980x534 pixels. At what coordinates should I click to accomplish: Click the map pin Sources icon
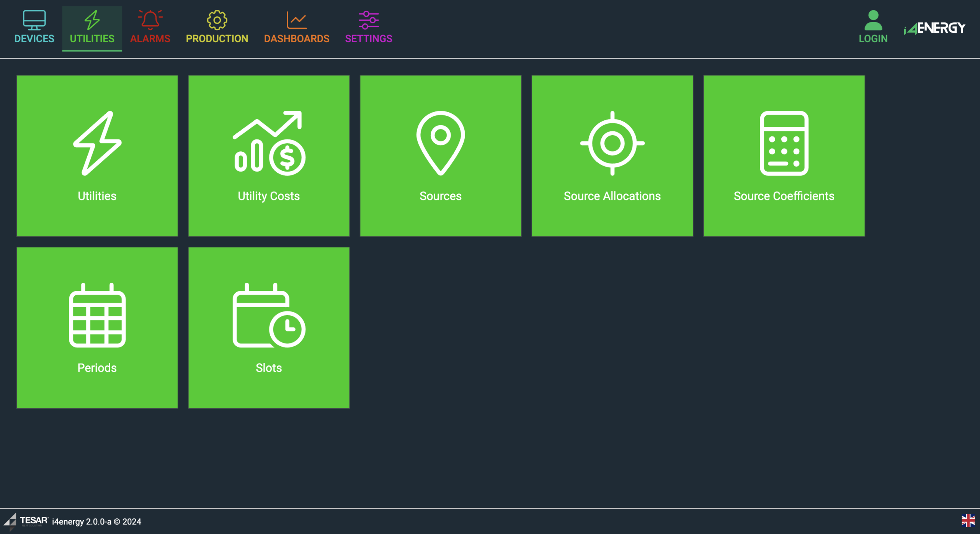coord(441,143)
